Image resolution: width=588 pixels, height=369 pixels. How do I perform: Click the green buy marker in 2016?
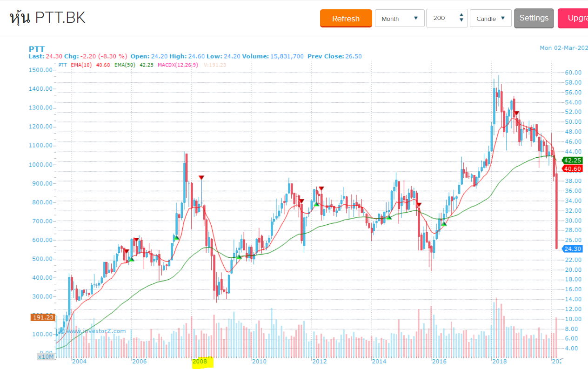[444, 224]
